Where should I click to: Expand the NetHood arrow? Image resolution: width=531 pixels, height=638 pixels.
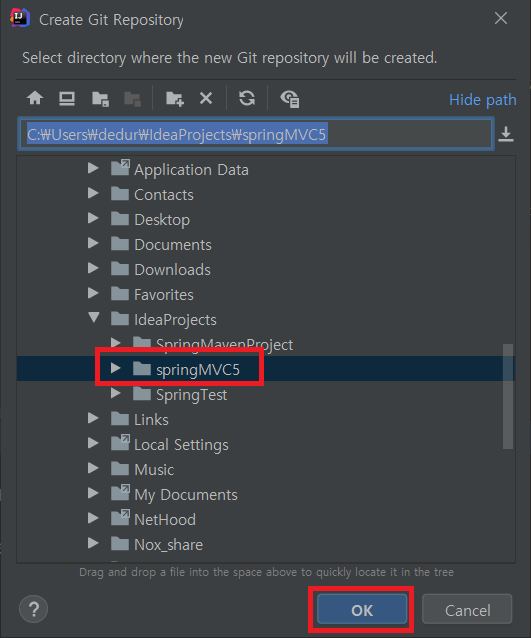(x=93, y=518)
